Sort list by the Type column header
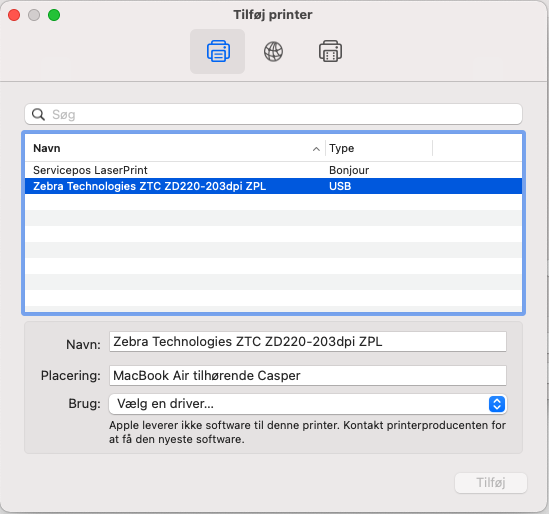Screen dimensions: 549x514 (x=379, y=148)
